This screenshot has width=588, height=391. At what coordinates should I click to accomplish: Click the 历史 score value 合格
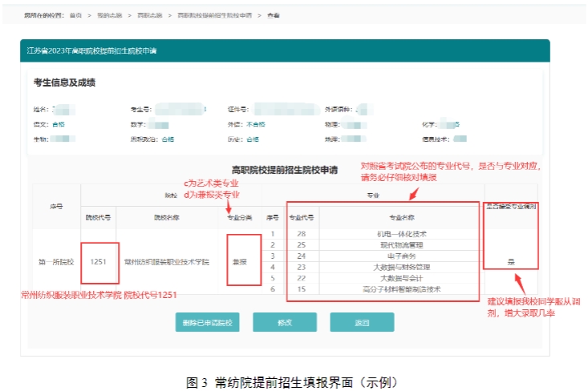[253, 139]
